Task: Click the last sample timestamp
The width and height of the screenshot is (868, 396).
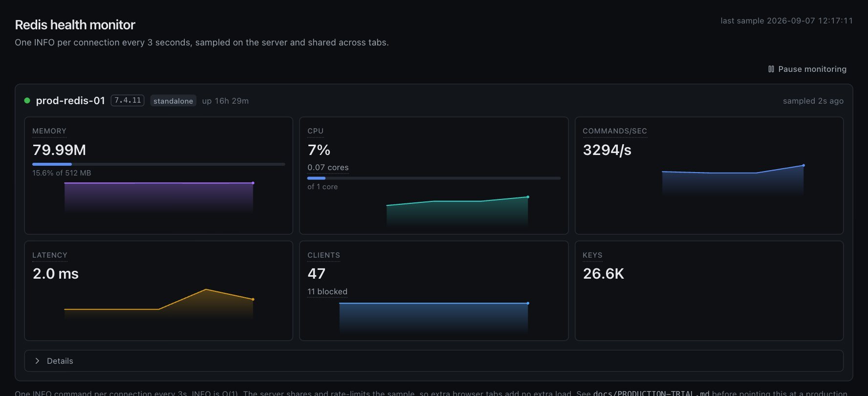Action: [x=787, y=21]
